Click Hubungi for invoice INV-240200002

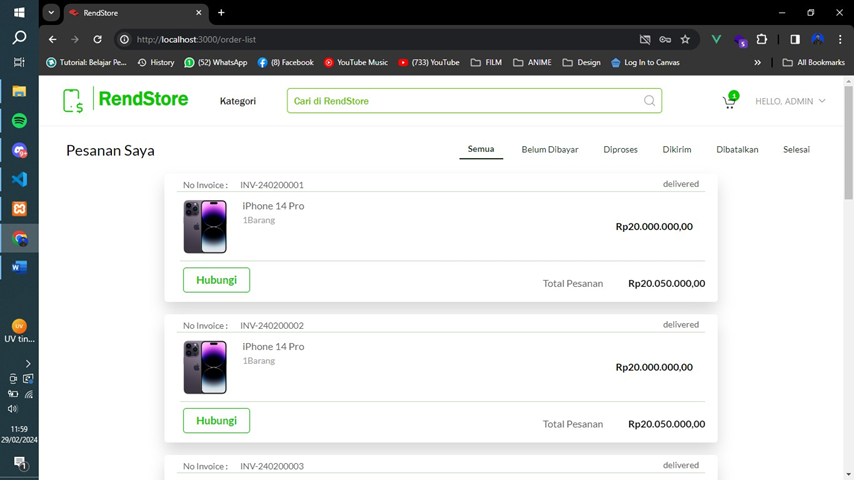tap(216, 421)
